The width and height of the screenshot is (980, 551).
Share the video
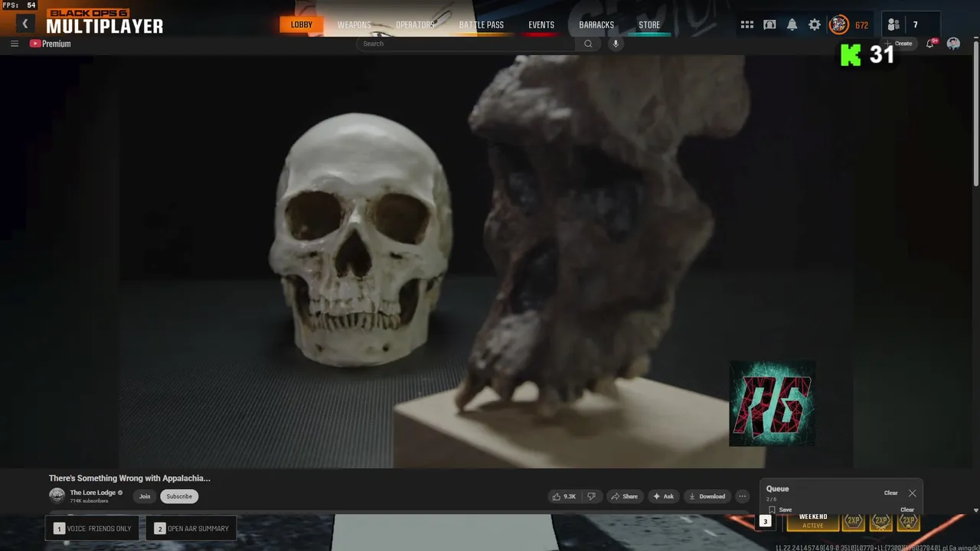pyautogui.click(x=625, y=497)
